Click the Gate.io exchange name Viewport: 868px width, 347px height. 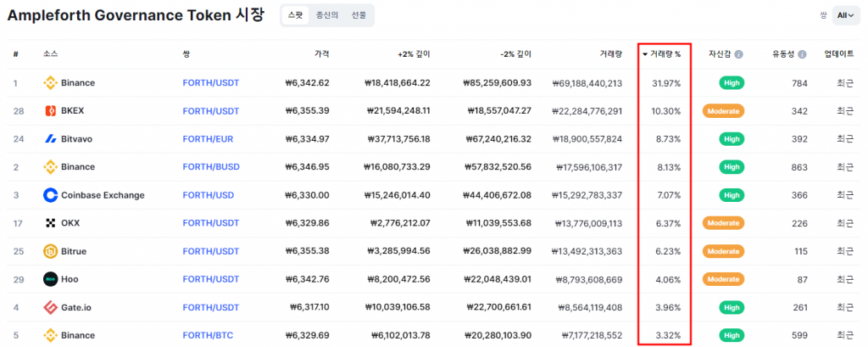(x=75, y=307)
